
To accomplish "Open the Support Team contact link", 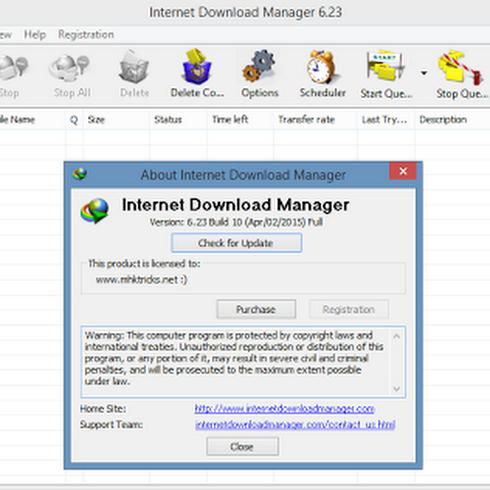I will click(x=295, y=424).
